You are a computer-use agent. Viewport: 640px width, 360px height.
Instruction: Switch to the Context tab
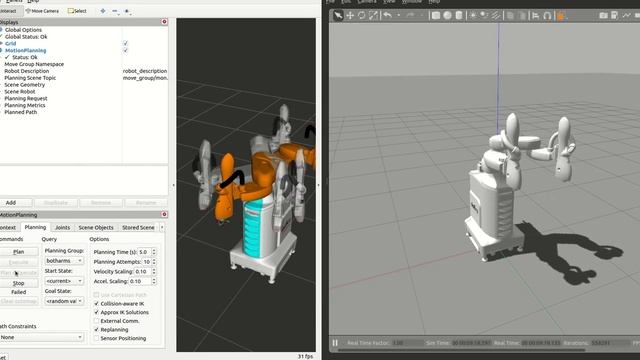click(x=8, y=227)
